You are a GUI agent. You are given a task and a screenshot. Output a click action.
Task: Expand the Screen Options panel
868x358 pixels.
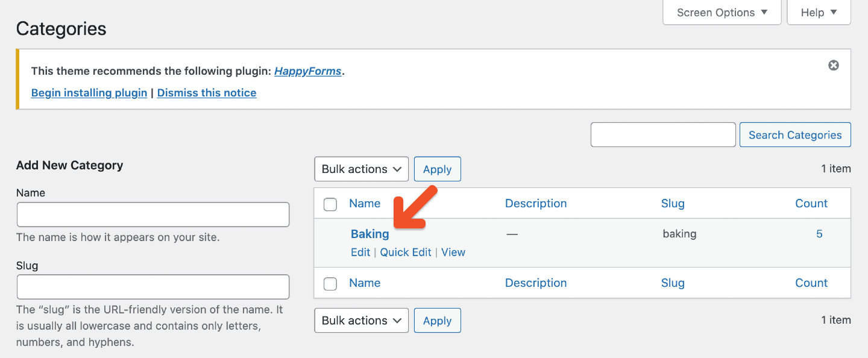tap(722, 13)
